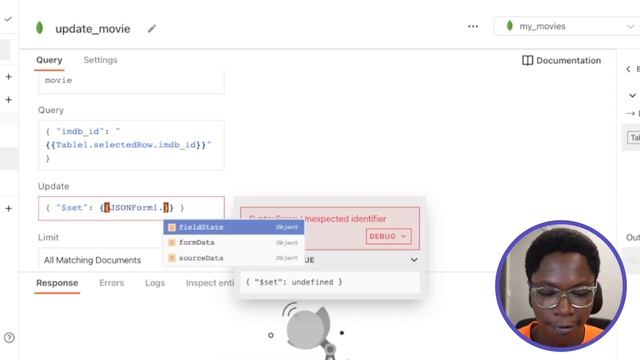
Task: Click the help question mark icon
Action: pos(9,338)
